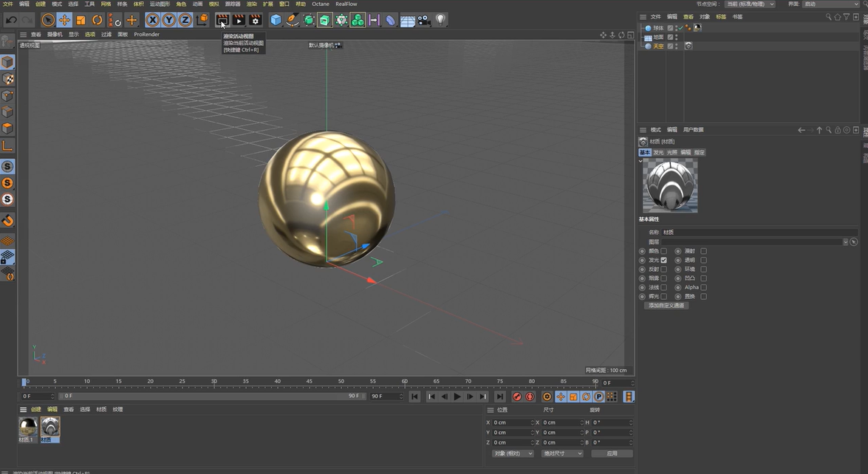The image size is (868, 474).
Task: Open the RealFlow menu
Action: 346,4
